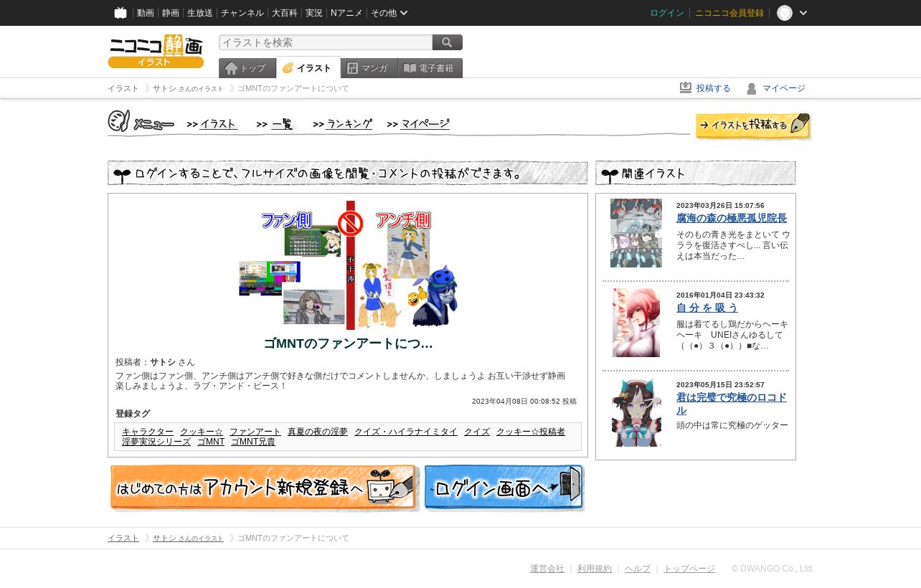Click the search magnifier button
This screenshot has width=921, height=588.
point(447,42)
